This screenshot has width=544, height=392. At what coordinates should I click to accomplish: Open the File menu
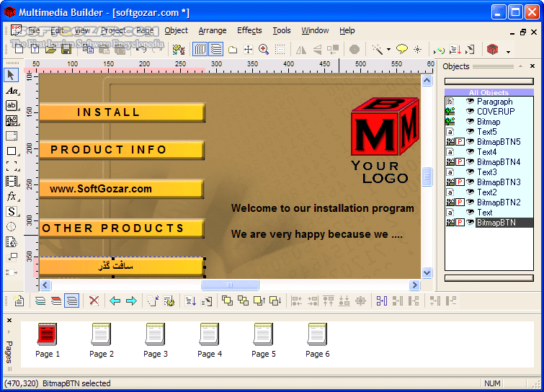tap(34, 30)
